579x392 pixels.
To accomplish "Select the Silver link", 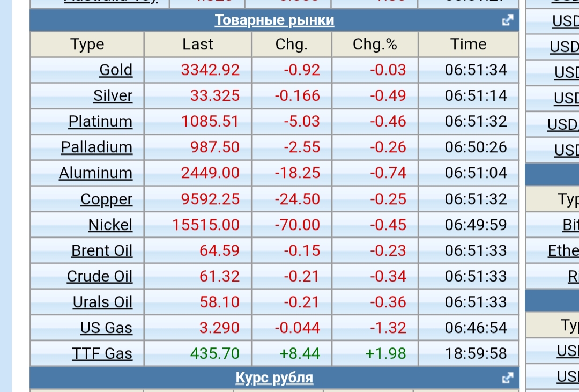I will click(113, 96).
